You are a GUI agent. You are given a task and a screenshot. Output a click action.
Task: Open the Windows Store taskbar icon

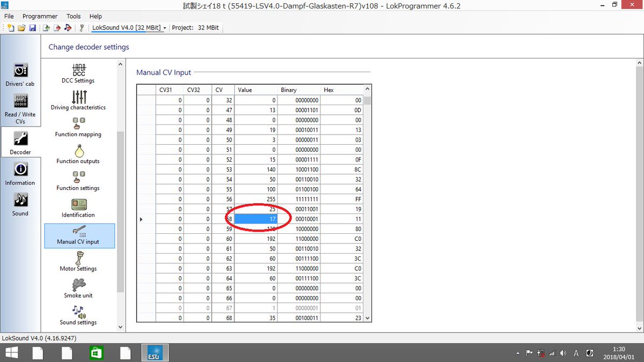click(x=96, y=352)
